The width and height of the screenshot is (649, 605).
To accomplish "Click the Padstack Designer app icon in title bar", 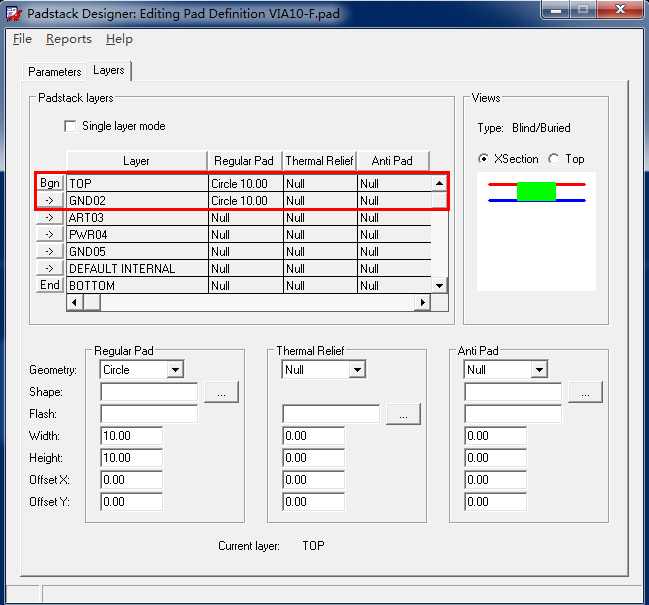I will [14, 13].
